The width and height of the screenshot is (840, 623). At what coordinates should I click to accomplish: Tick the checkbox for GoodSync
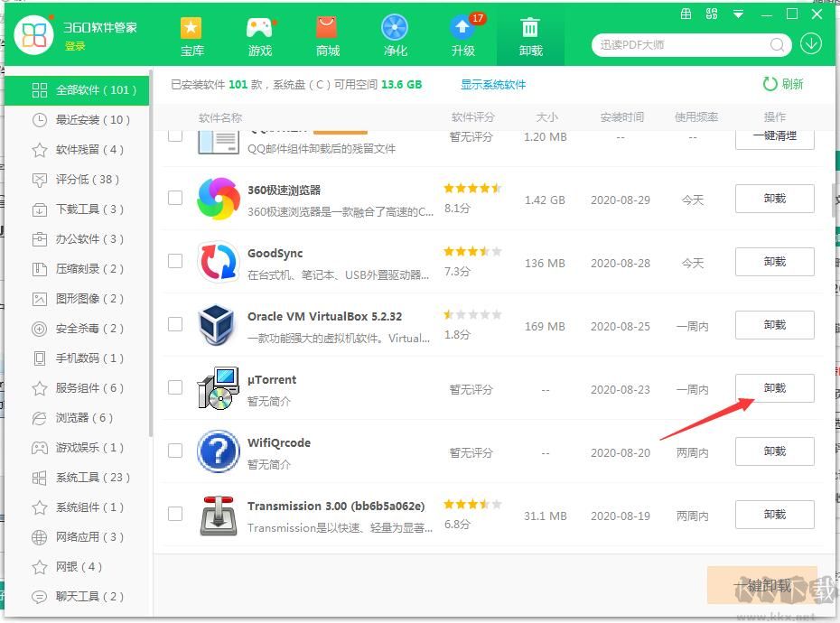pyautogui.click(x=175, y=261)
